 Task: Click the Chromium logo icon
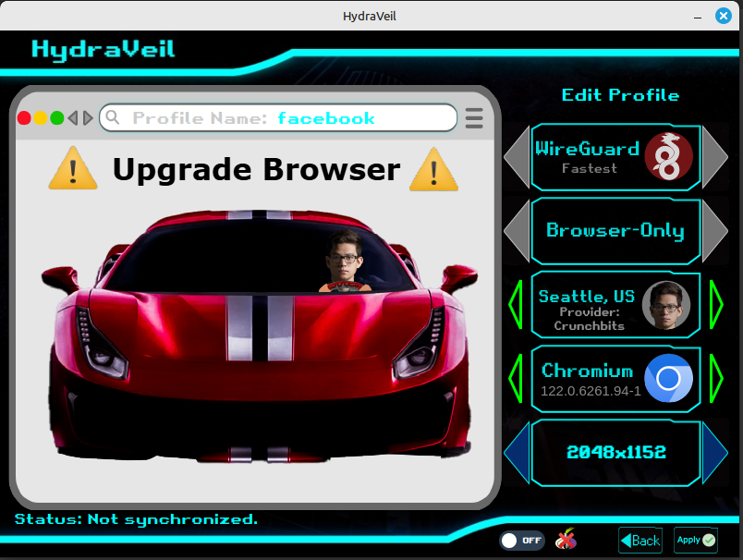[668, 378]
